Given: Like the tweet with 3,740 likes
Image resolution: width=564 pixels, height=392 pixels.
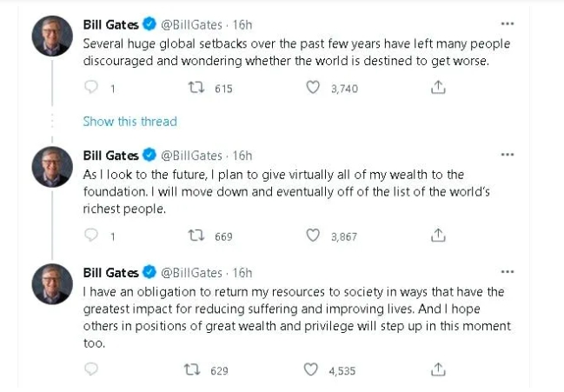Looking at the screenshot, I should pos(315,88).
